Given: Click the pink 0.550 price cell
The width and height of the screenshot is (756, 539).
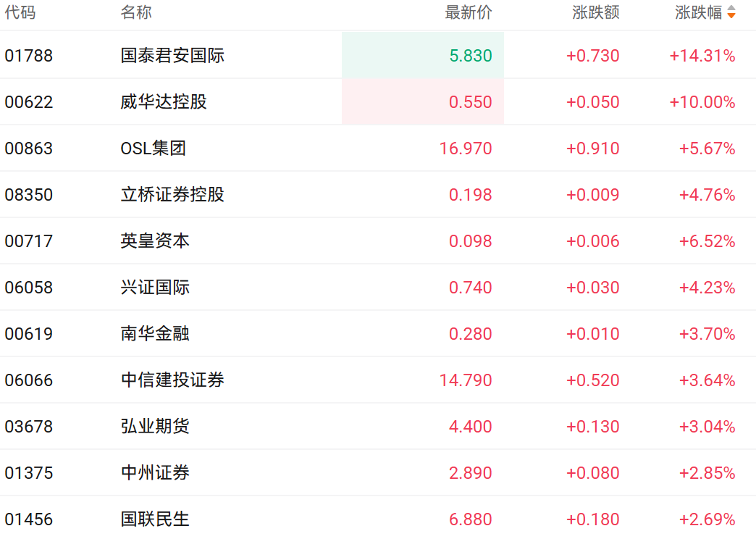Looking at the screenshot, I should point(470,102).
